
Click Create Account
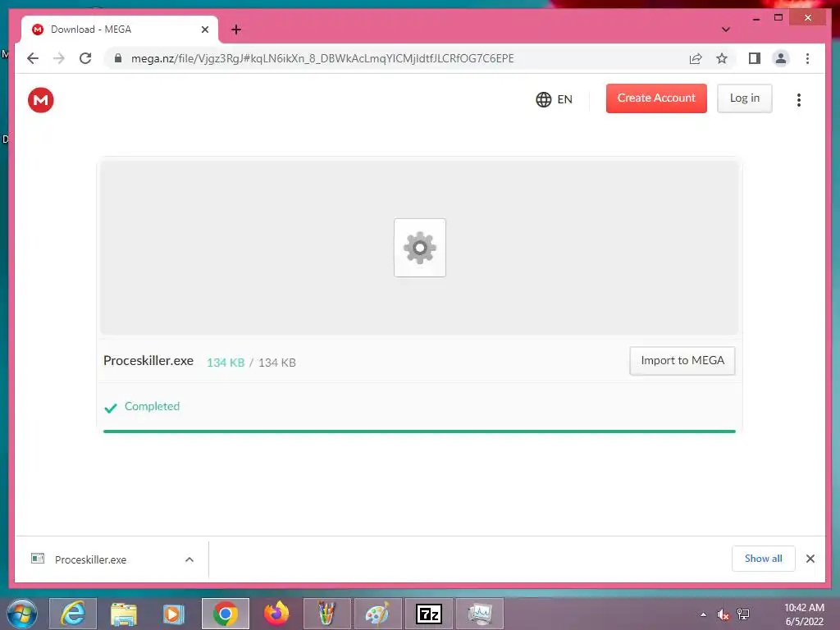point(656,98)
